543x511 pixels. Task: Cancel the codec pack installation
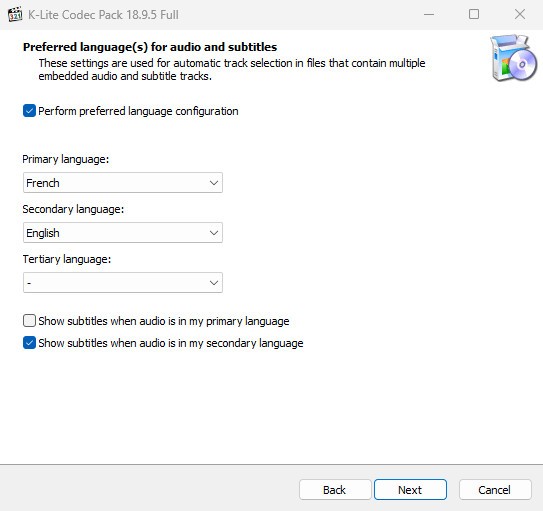(495, 490)
